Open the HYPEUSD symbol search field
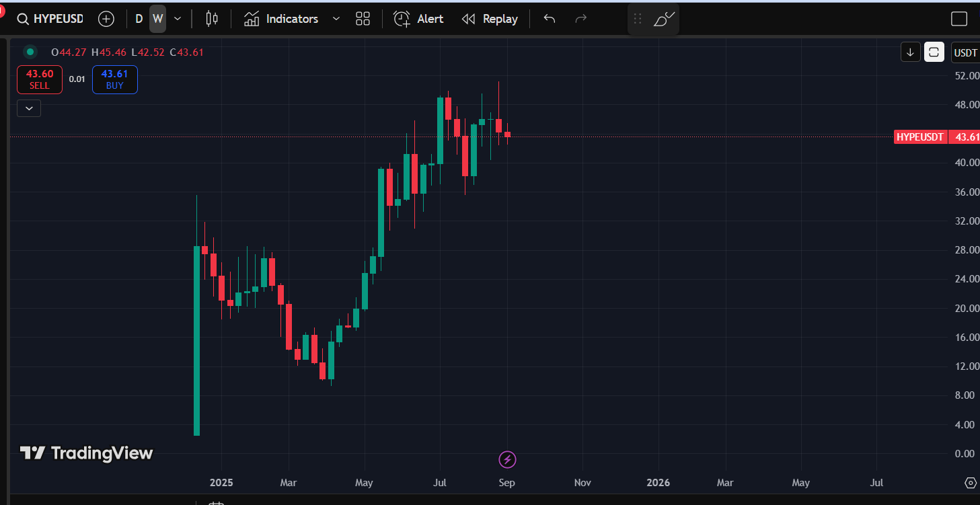The width and height of the screenshot is (980, 505). pyautogui.click(x=50, y=19)
